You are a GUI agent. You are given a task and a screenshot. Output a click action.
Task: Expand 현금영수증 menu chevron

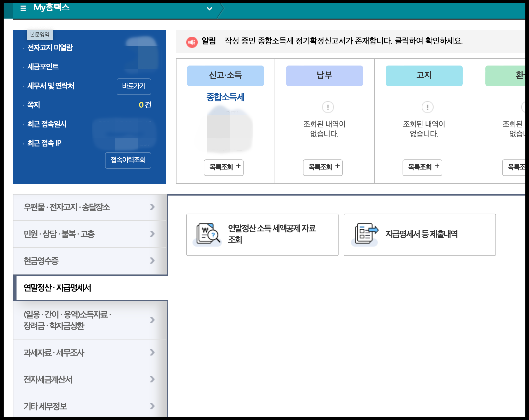click(152, 261)
